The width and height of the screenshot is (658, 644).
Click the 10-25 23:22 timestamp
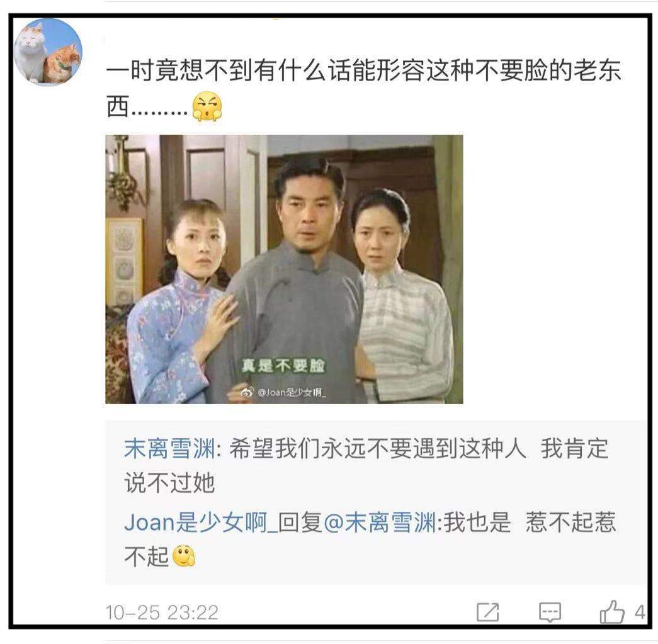coord(162,613)
